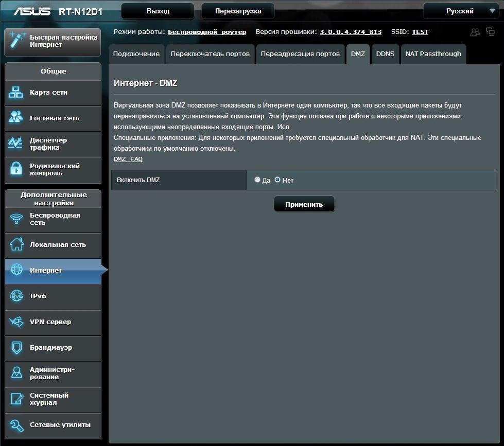Click the firmware version 3.0.0.4.374_813 link

[351, 32]
